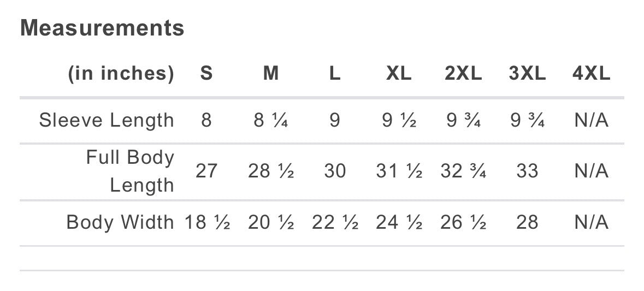Click the sleeve length value for size M
644x291 pixels.
click(x=271, y=120)
